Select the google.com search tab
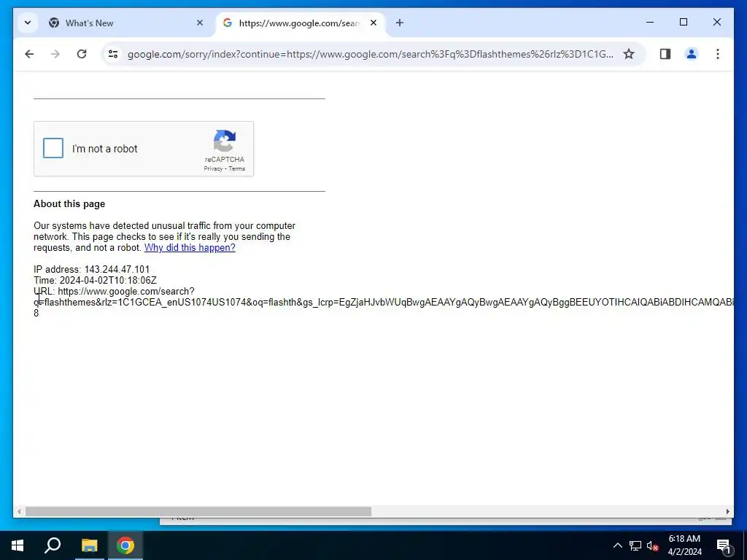The height and width of the screenshot is (560, 747). (x=298, y=23)
